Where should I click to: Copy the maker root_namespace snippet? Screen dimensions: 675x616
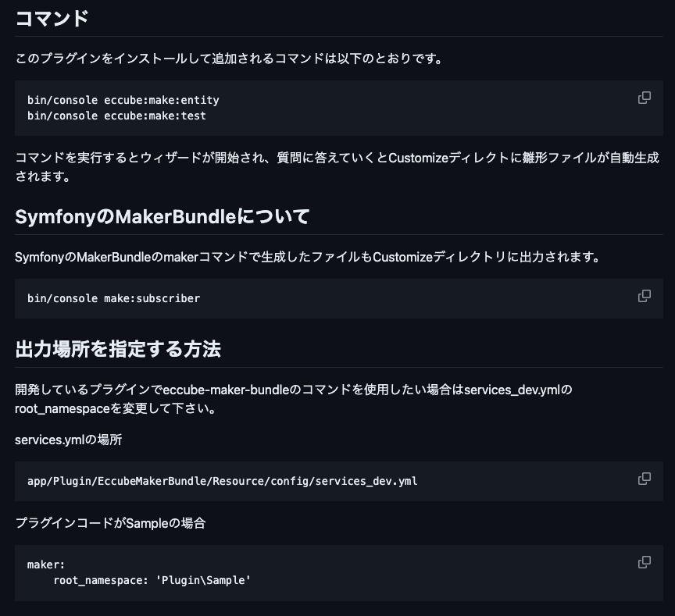644,562
